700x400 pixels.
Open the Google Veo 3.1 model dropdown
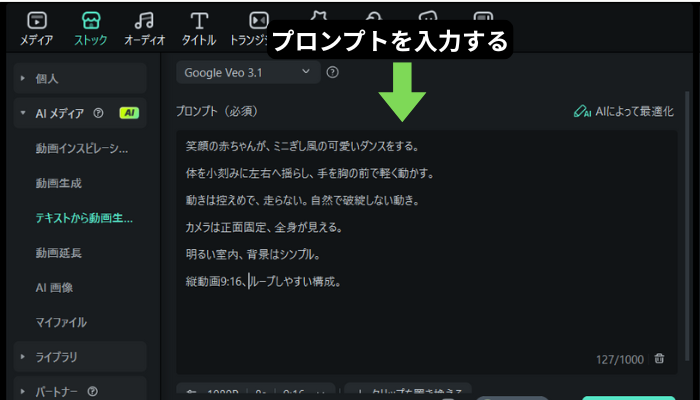[x=248, y=72]
